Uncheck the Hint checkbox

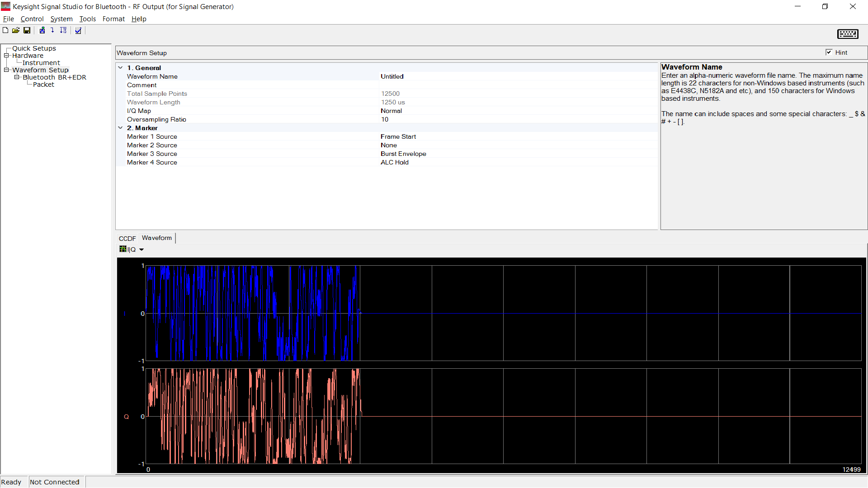[829, 52]
